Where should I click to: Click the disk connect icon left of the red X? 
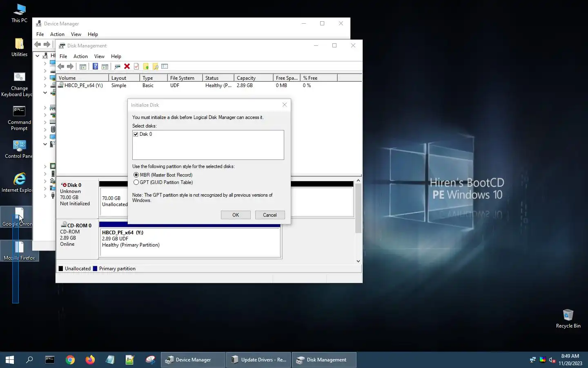click(x=117, y=67)
